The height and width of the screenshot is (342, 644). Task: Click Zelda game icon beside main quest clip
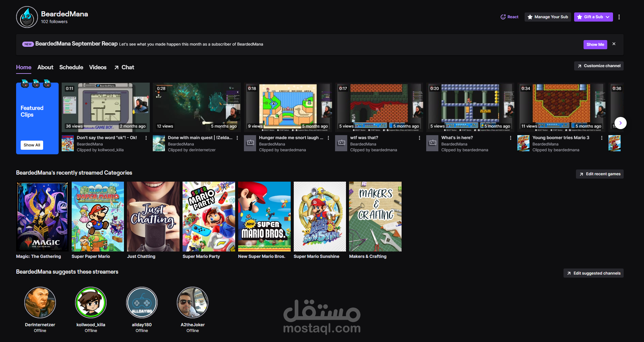point(159,143)
